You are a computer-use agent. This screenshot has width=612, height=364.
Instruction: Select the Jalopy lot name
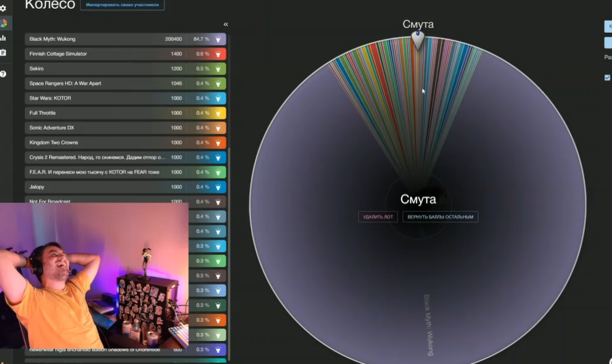click(36, 187)
